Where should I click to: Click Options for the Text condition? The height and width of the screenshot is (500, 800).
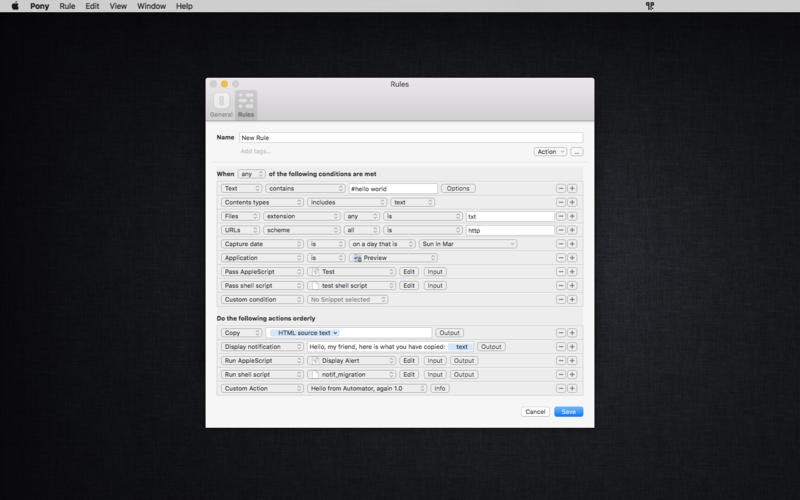(458, 188)
